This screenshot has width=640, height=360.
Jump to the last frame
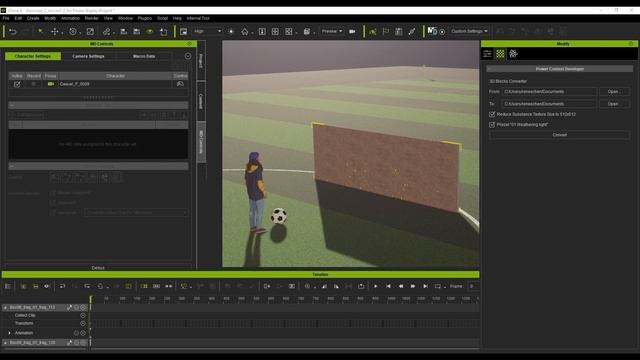pyautogui.click(x=425, y=287)
